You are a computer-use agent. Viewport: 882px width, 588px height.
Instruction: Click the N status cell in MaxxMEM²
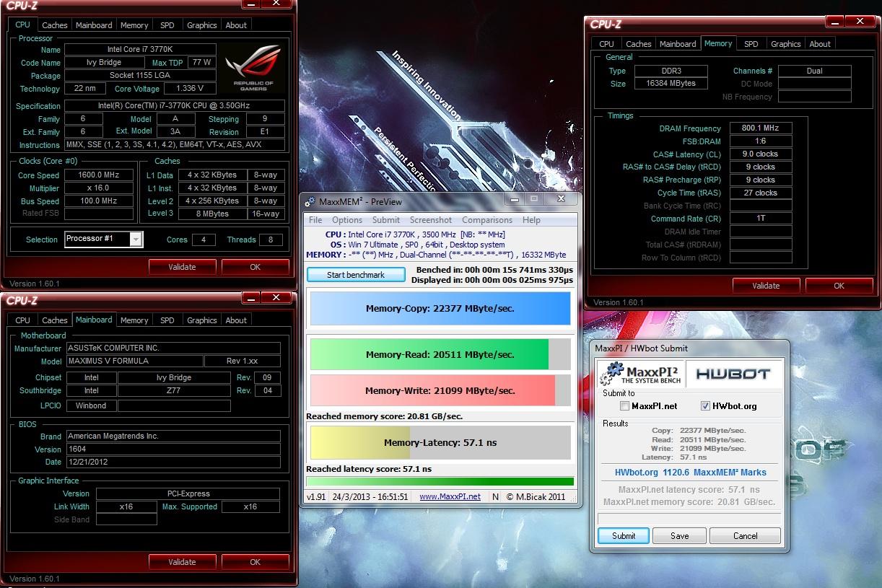click(495, 496)
